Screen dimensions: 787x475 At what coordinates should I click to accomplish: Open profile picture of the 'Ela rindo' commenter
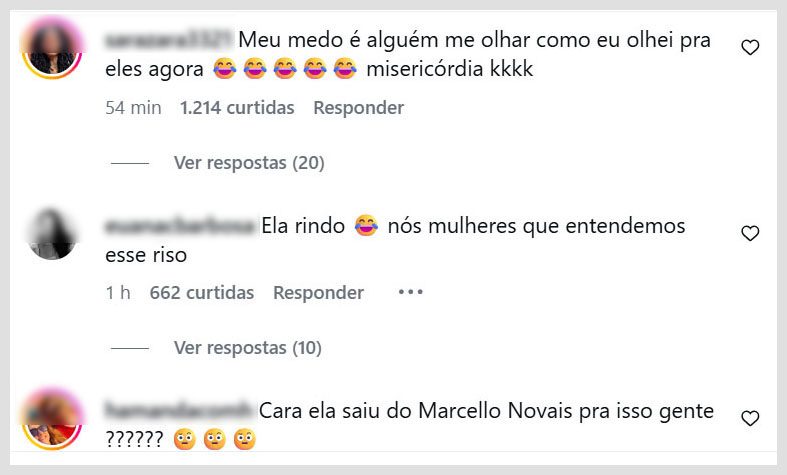pos(53,233)
